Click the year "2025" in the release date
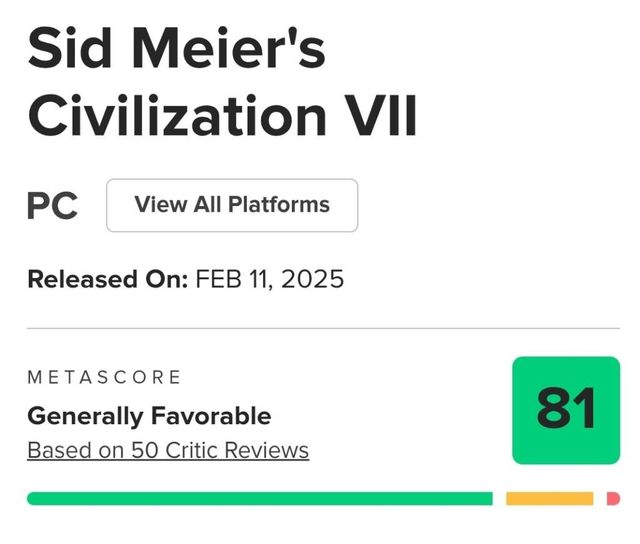Screen dimensions: 640x544 coord(314,279)
